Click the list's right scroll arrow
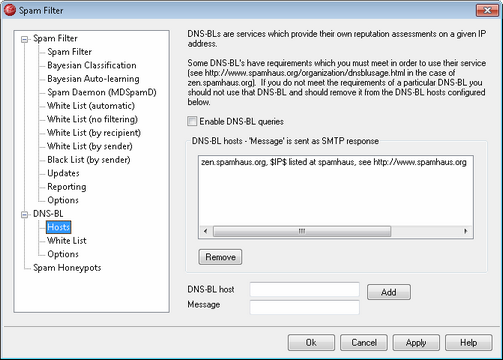The image size is (503, 360). 465,231
